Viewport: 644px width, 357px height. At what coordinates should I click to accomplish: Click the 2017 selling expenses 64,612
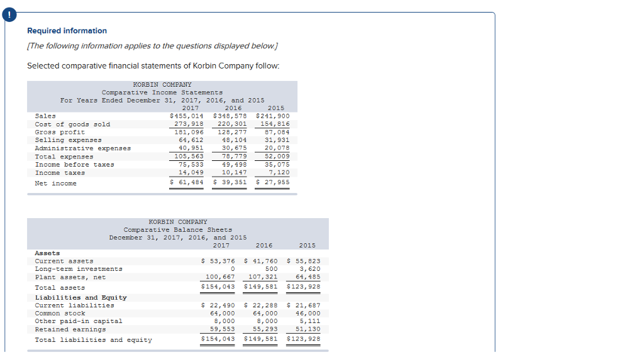pyautogui.click(x=191, y=140)
